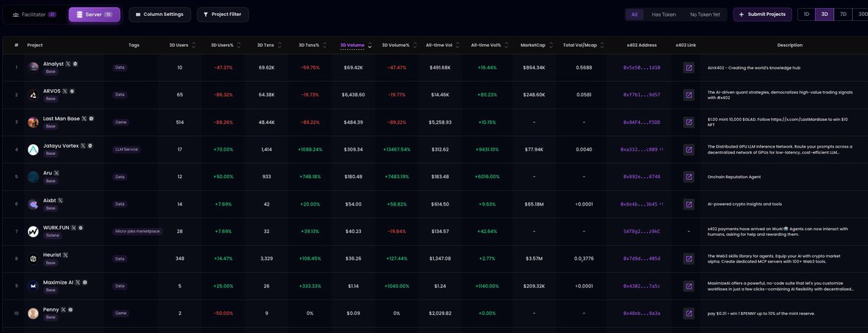Image resolution: width=868 pixels, height=333 pixels.
Task: Open ARVOS's X profile icon
Action: click(x=64, y=91)
